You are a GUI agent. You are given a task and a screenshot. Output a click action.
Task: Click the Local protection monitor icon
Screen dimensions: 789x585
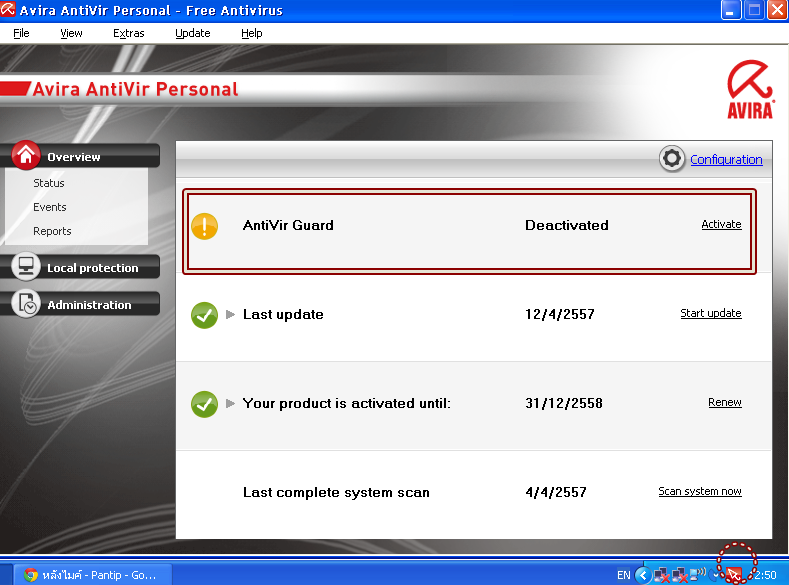tap(26, 266)
